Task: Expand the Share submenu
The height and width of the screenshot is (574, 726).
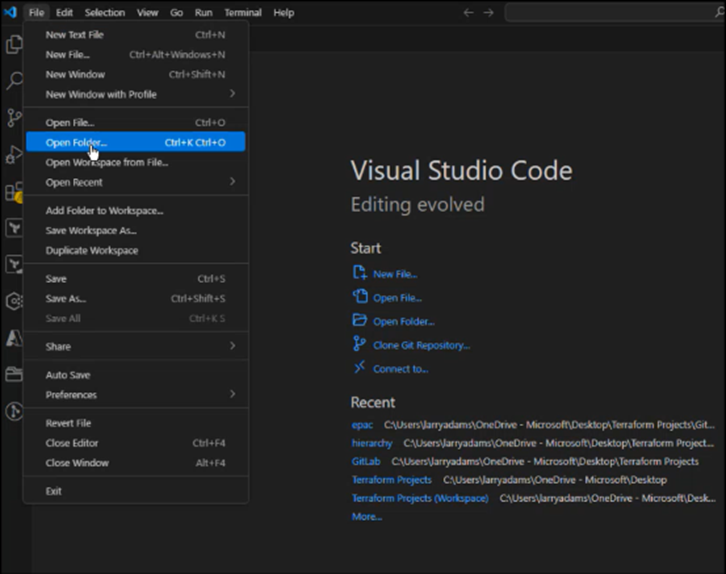Action: [136, 347]
